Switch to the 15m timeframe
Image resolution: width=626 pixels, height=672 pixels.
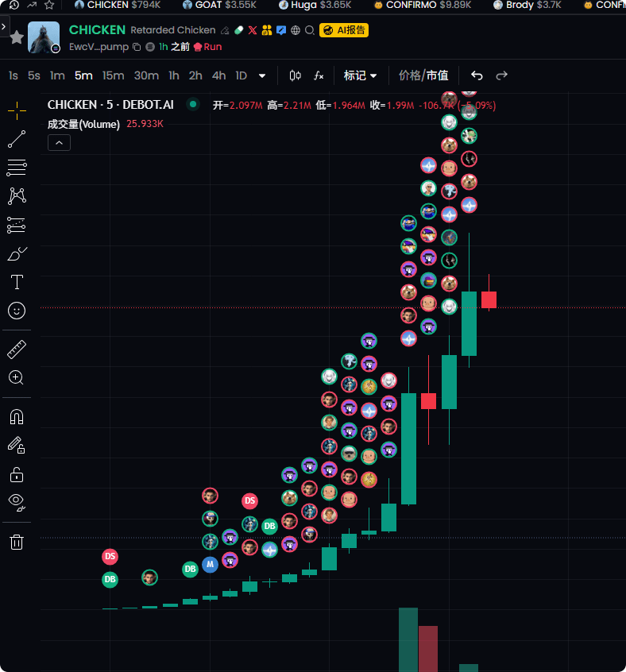pos(113,75)
